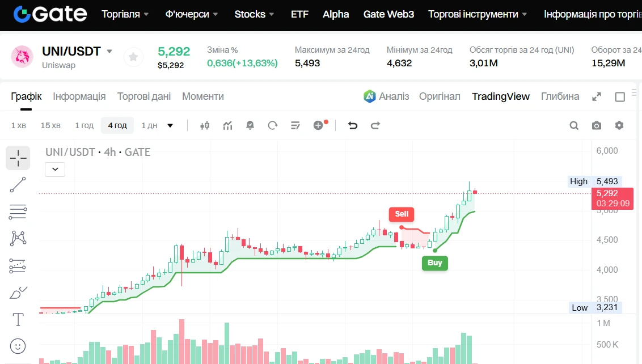Image resolution: width=642 pixels, height=364 pixels.
Task: Open chart settings gear
Action: pos(619,125)
